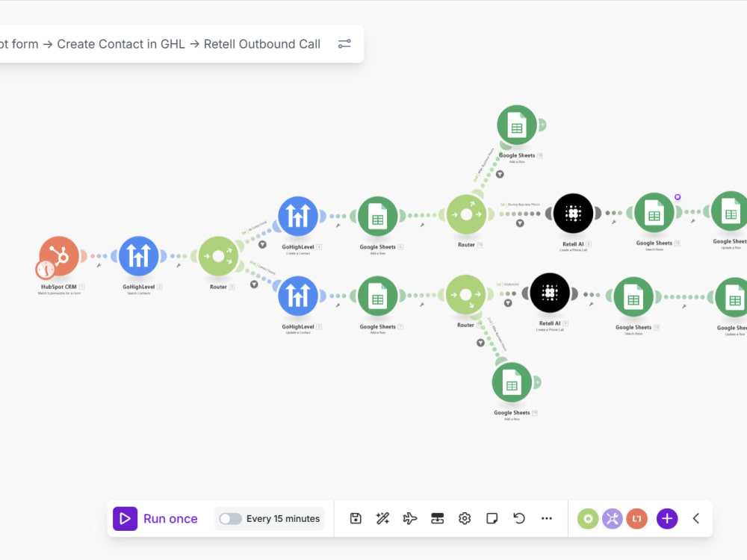
Task: Auto-align modules with the magic wand
Action: click(382, 519)
